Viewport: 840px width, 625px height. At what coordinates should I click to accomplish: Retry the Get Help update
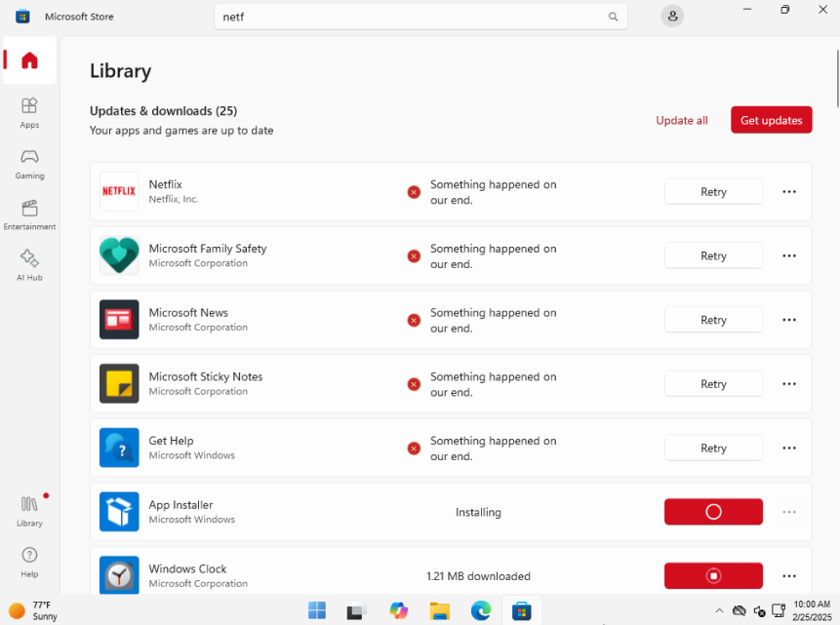tap(713, 448)
